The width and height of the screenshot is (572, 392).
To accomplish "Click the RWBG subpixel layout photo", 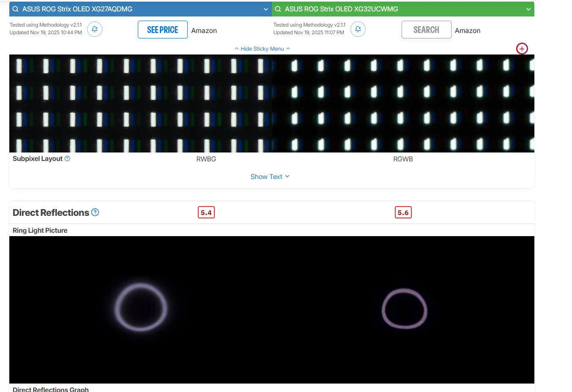I will point(140,103).
